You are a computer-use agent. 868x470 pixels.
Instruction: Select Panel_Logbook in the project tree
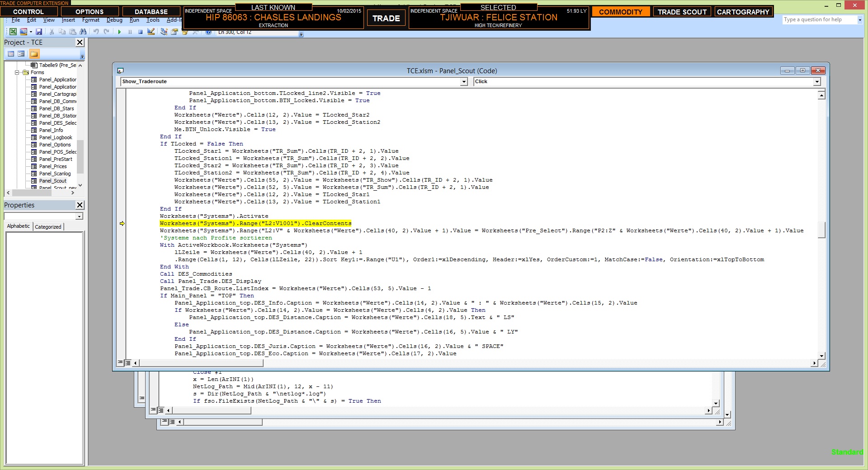(x=56, y=137)
